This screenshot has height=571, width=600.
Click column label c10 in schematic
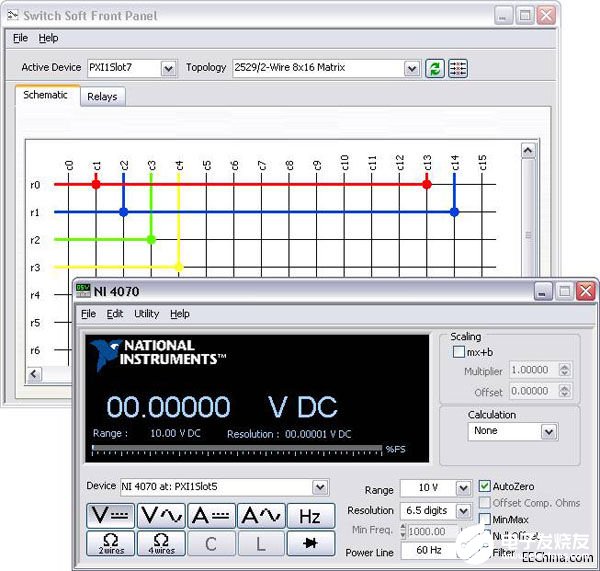tap(344, 162)
